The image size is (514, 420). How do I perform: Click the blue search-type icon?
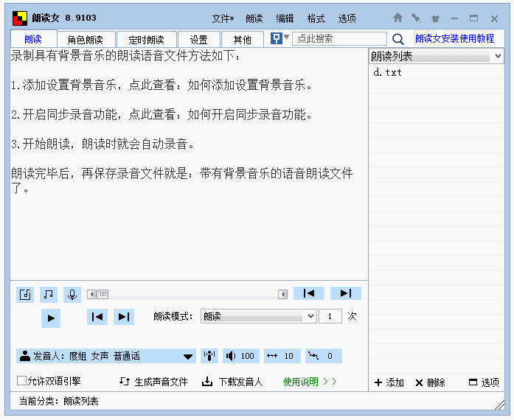coord(277,38)
